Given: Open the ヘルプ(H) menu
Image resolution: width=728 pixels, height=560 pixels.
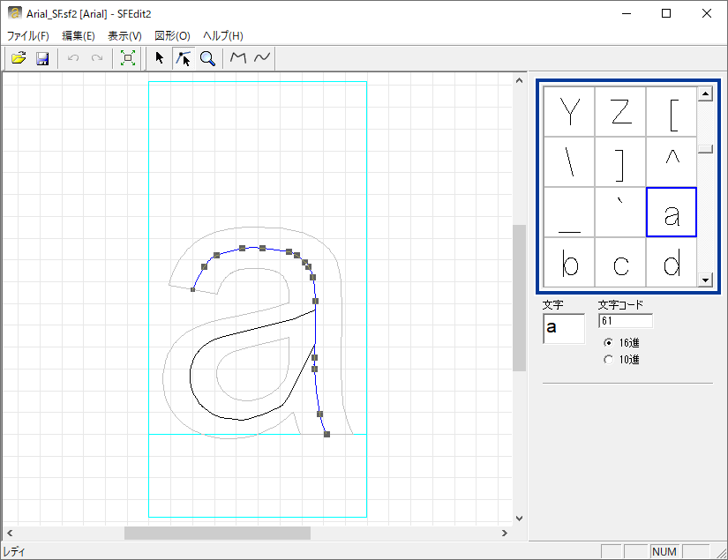Looking at the screenshot, I should click(x=223, y=36).
